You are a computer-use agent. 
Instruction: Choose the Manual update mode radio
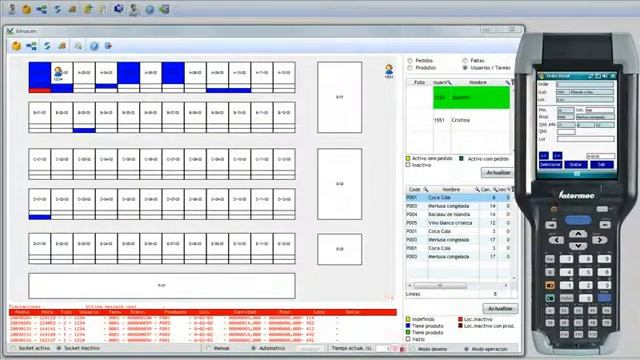pos(208,348)
